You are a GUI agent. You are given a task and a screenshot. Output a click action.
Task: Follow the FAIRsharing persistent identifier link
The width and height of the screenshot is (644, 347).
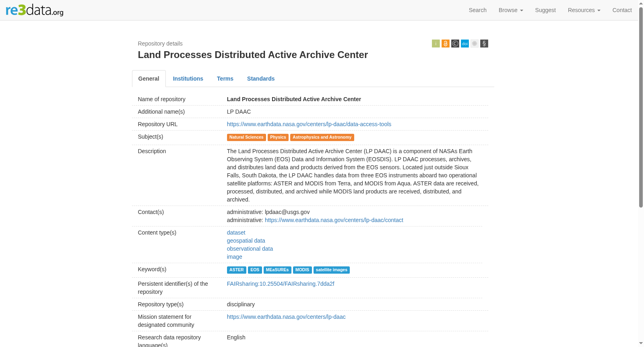[281, 284]
